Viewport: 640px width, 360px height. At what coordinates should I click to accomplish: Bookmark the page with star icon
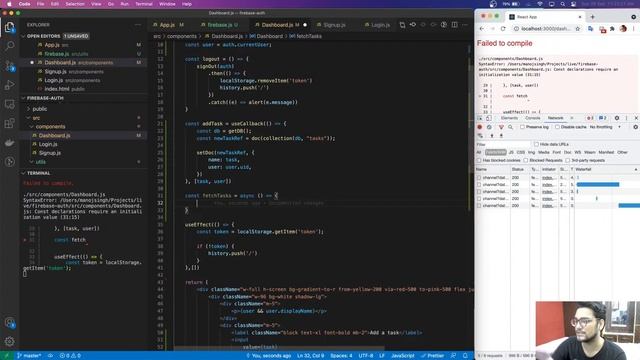pyautogui.click(x=578, y=29)
